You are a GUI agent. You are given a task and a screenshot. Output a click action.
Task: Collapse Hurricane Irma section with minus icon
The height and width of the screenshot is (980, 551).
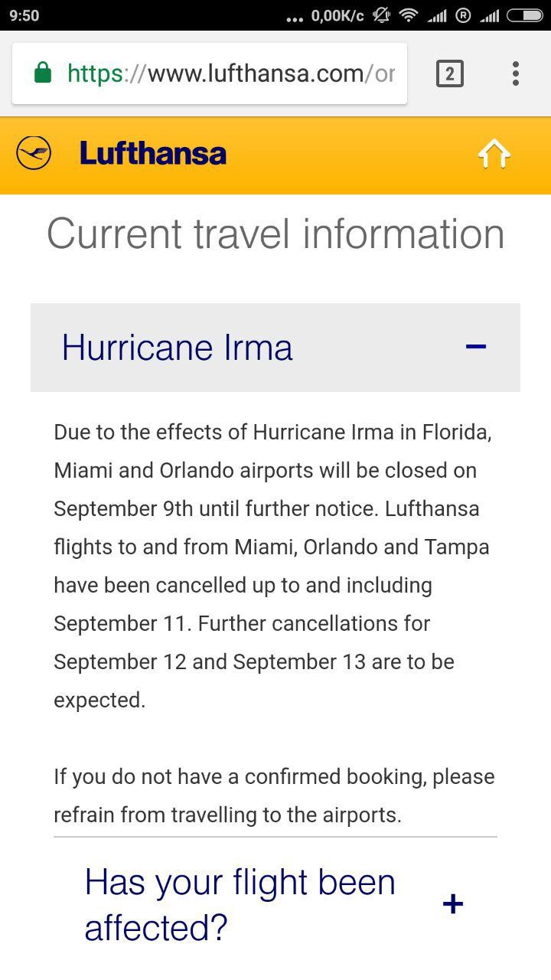coord(476,347)
